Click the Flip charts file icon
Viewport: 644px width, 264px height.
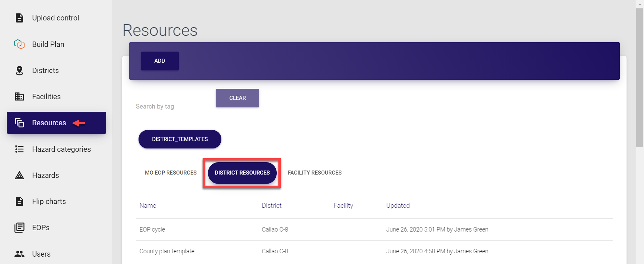[x=19, y=201]
